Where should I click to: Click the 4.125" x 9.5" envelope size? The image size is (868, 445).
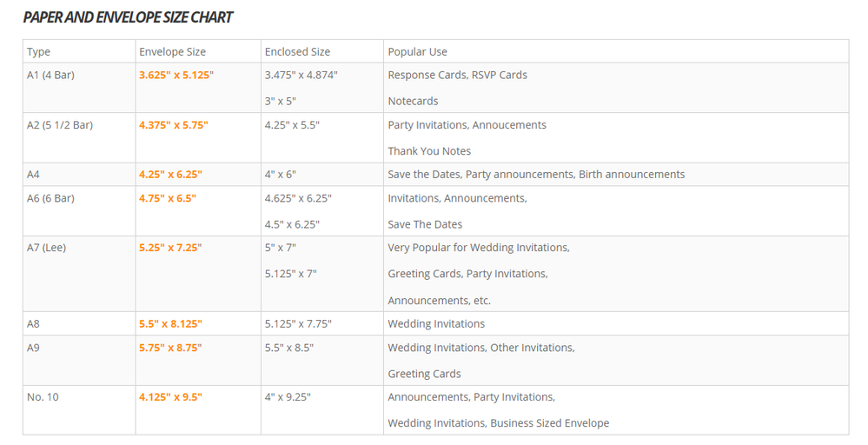[x=170, y=397]
